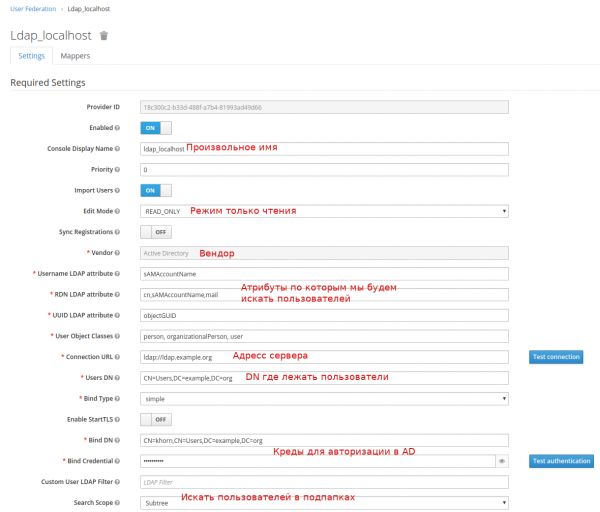Enable the Sync Registrations switch
600x512 pixels.
156,232
